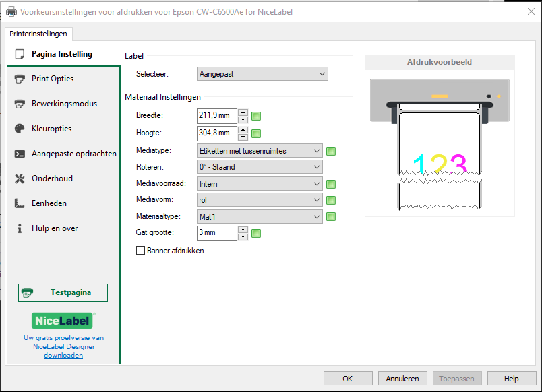
Task: Toggle the green indicator next to Hoogte
Action: (256, 133)
